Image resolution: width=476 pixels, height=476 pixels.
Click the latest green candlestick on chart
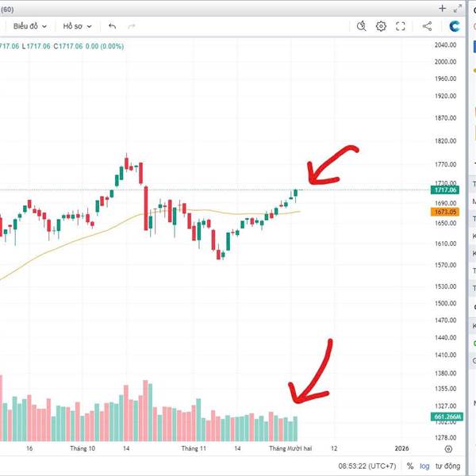pyautogui.click(x=295, y=194)
